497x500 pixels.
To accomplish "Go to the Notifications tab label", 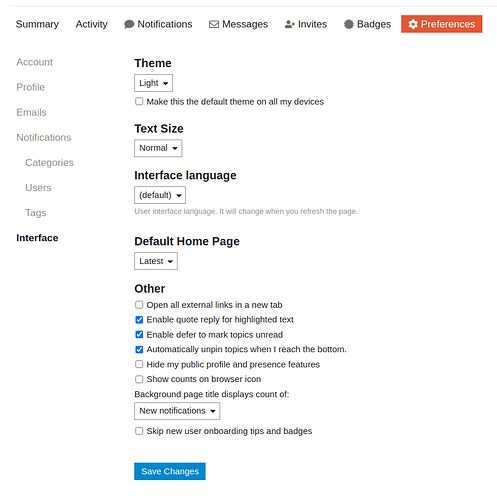I will click(x=165, y=24).
